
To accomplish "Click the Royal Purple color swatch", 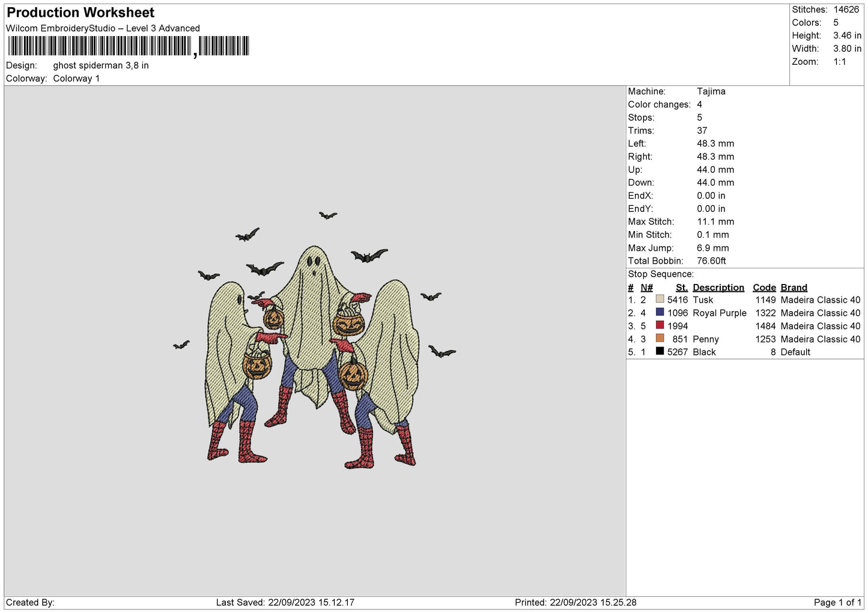I will (x=660, y=312).
